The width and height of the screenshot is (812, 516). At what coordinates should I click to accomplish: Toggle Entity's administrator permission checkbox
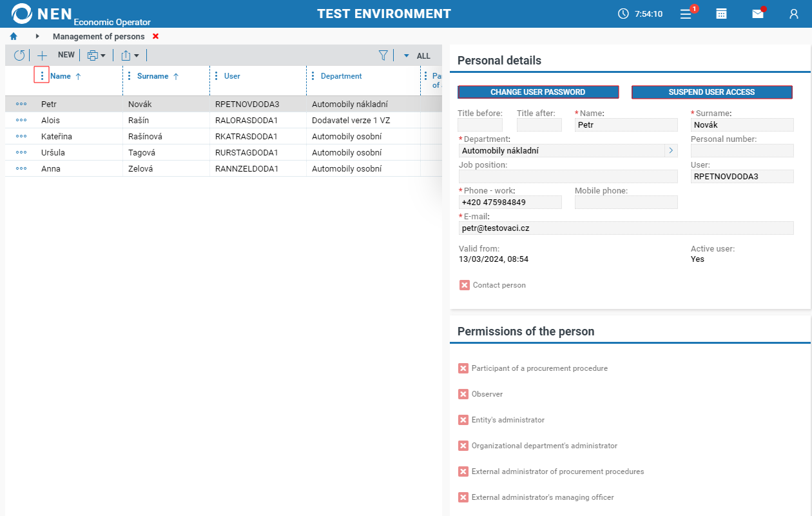(x=463, y=420)
